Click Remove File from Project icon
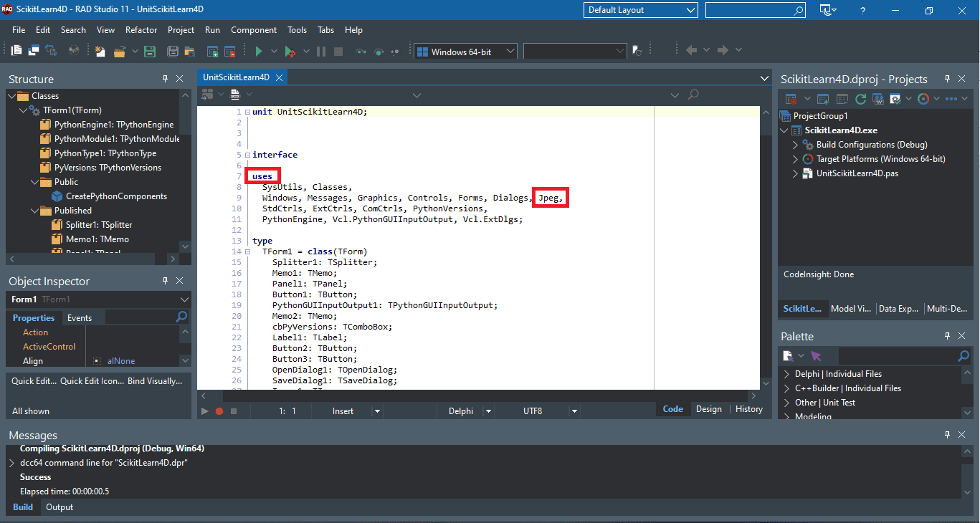The width and height of the screenshot is (980, 523). click(230, 51)
